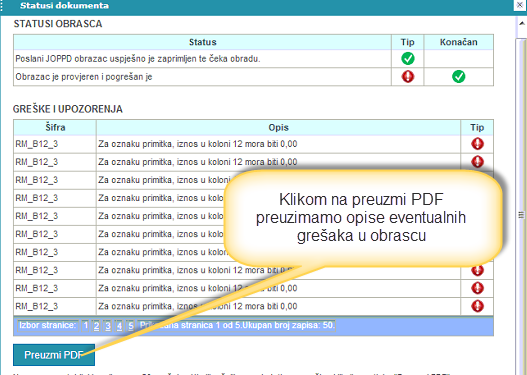
Task: Click green check icon in Konačan column
Action: [458, 77]
